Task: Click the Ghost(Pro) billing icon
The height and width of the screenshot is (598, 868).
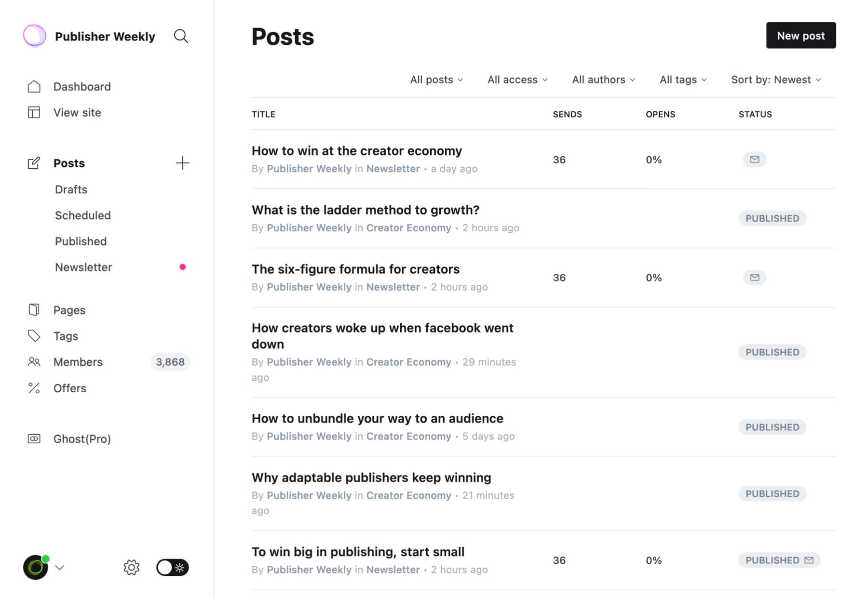Action: [34, 439]
